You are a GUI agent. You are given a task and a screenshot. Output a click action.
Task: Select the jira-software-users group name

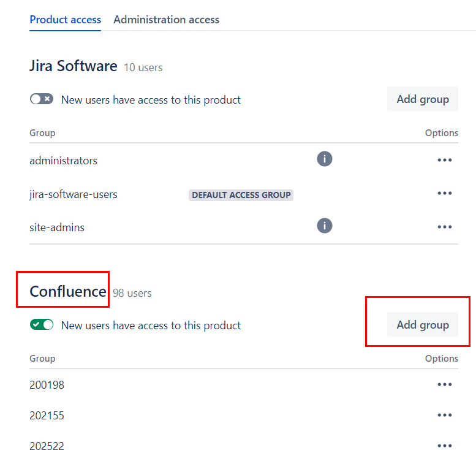[74, 194]
